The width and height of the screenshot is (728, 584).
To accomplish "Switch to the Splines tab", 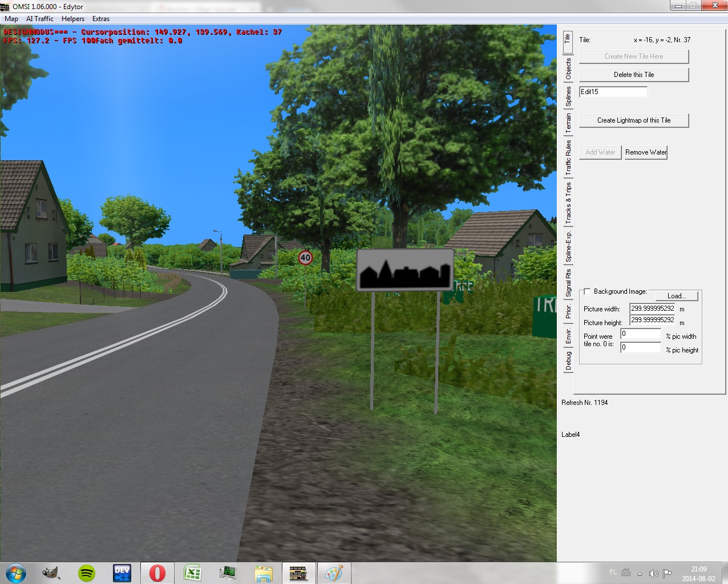I will click(x=568, y=96).
